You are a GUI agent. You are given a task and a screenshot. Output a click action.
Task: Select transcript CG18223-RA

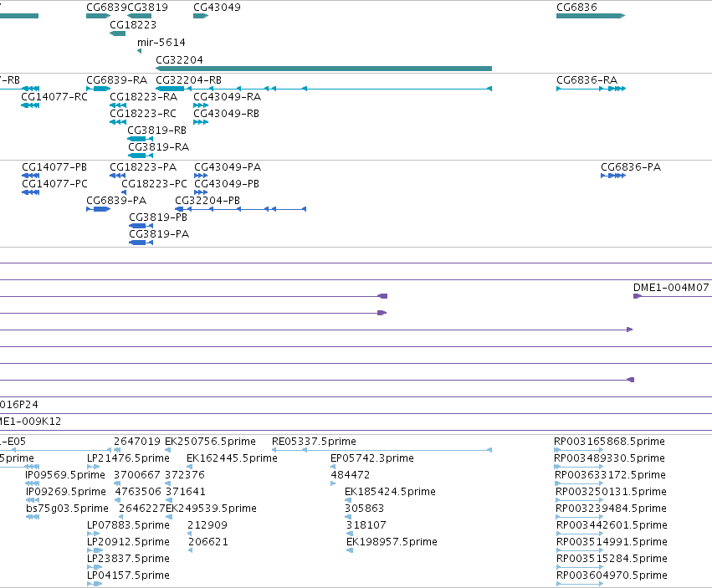coord(144,97)
